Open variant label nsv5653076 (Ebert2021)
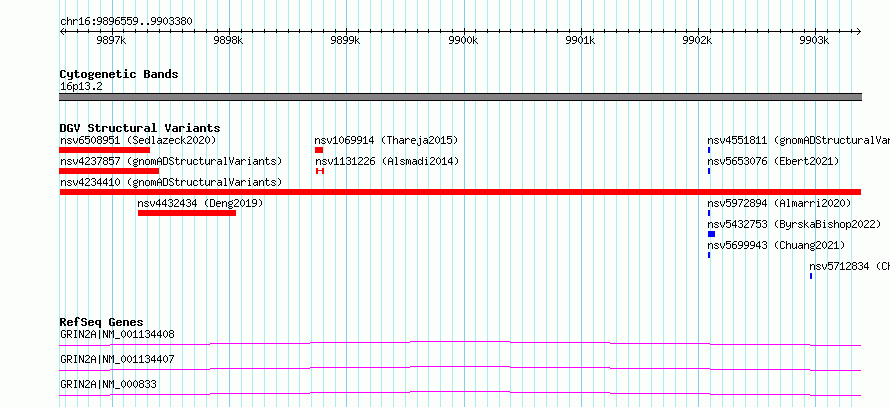 click(773, 161)
